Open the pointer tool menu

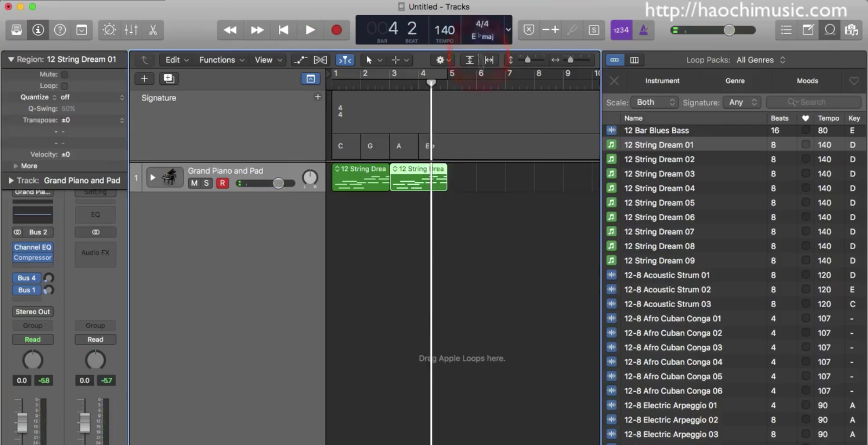374,60
